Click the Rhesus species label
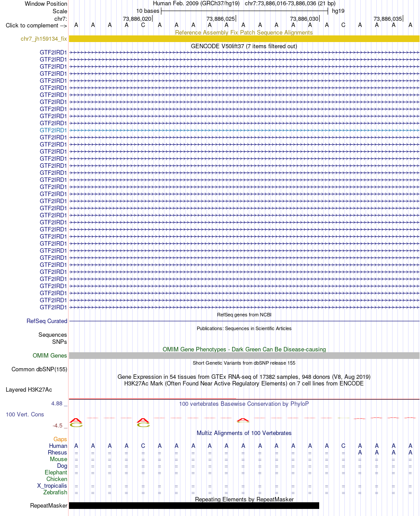This screenshot has height=516, width=420. pos(57,453)
